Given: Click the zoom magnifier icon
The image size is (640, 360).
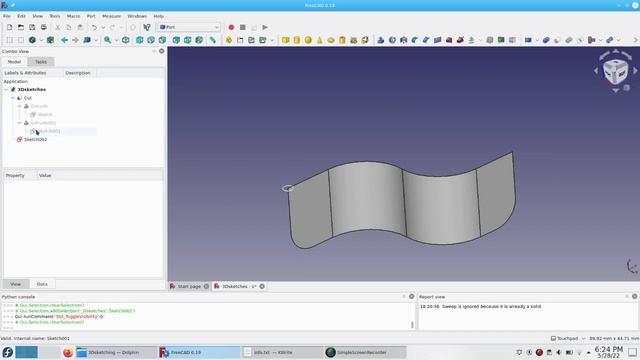Looking at the screenshot, I should [x=107, y=40].
